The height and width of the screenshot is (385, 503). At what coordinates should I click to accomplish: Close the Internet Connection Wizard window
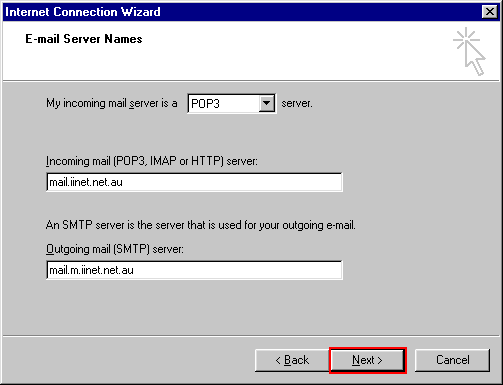490,12
